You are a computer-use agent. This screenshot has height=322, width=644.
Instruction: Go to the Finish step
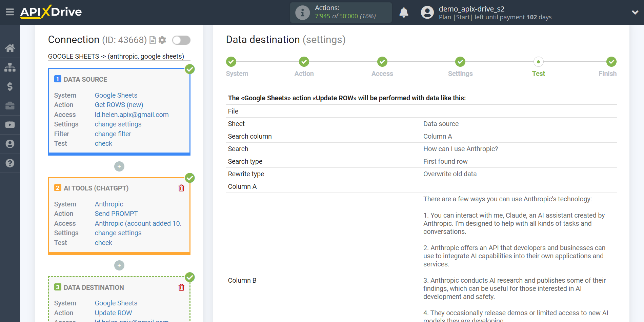point(611,62)
